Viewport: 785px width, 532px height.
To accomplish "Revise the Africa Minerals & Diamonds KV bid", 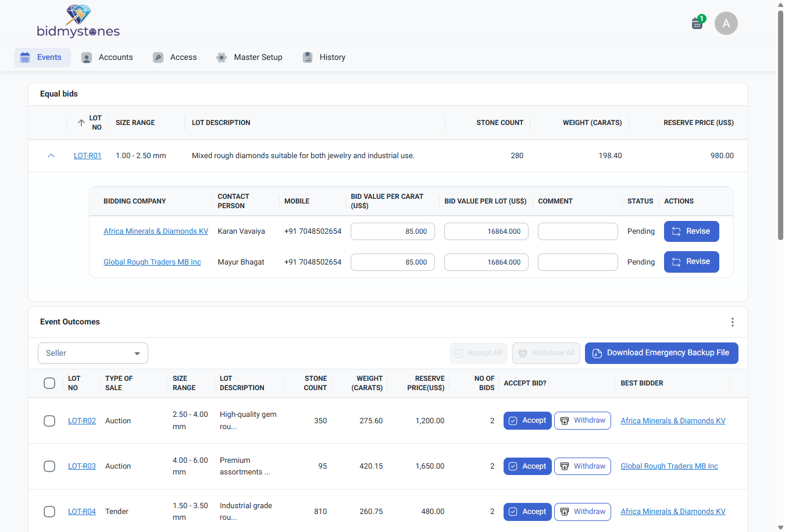I will (x=691, y=231).
